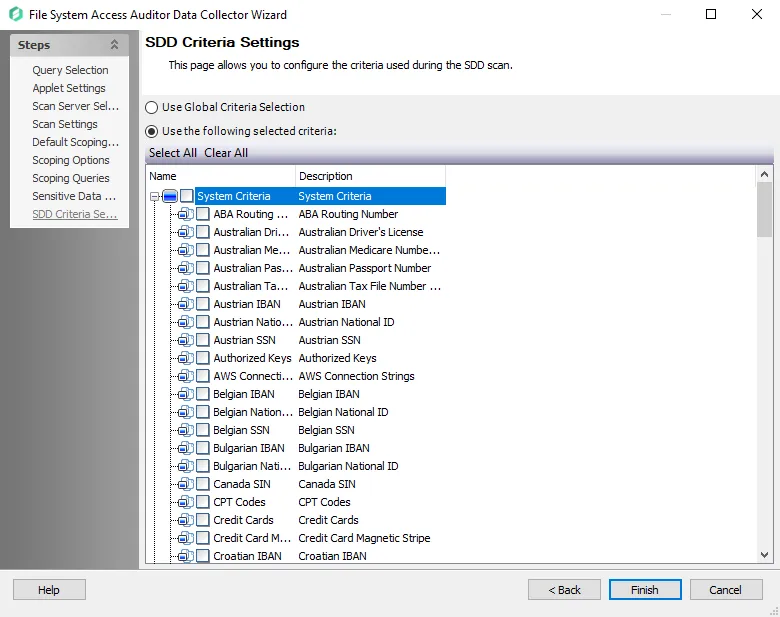Select the Bulgarian IBAN row name
This screenshot has width=780, height=617.
[x=249, y=448]
